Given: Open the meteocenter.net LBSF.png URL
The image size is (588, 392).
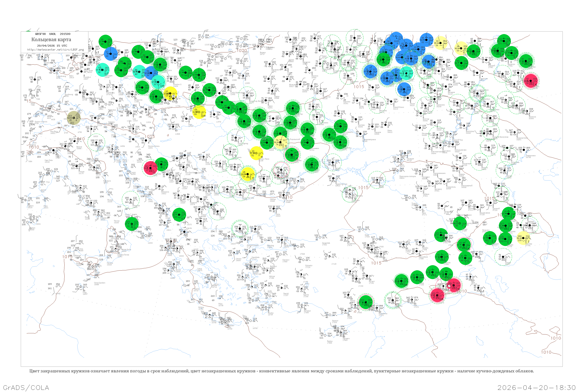Looking at the screenshot, I should click(55, 50).
